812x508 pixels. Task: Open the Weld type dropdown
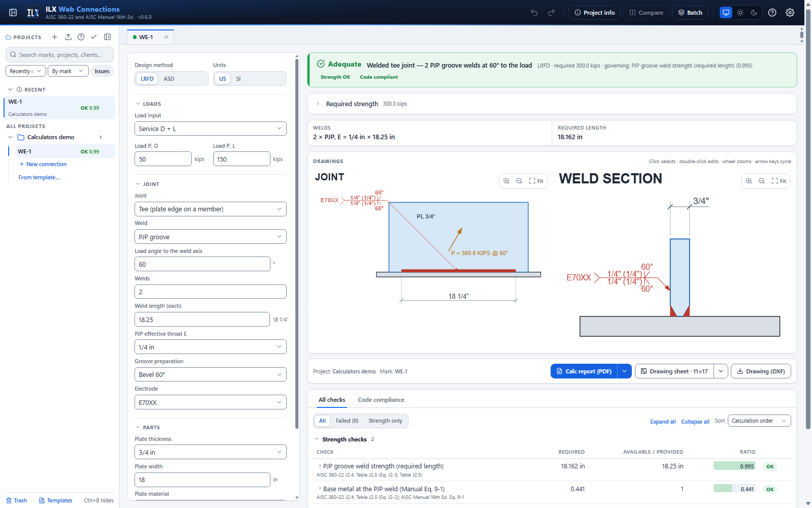211,237
